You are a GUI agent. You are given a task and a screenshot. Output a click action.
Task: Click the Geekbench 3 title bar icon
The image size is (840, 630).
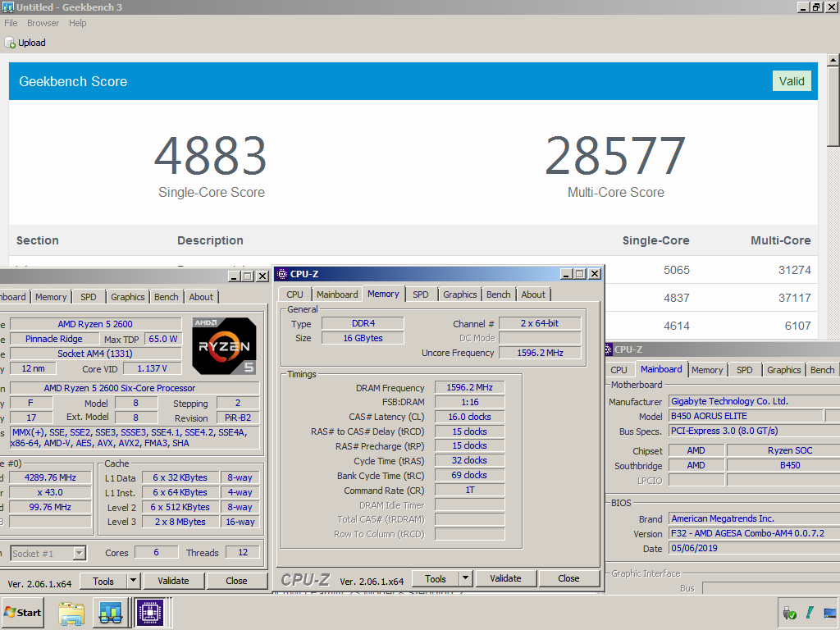click(x=8, y=7)
